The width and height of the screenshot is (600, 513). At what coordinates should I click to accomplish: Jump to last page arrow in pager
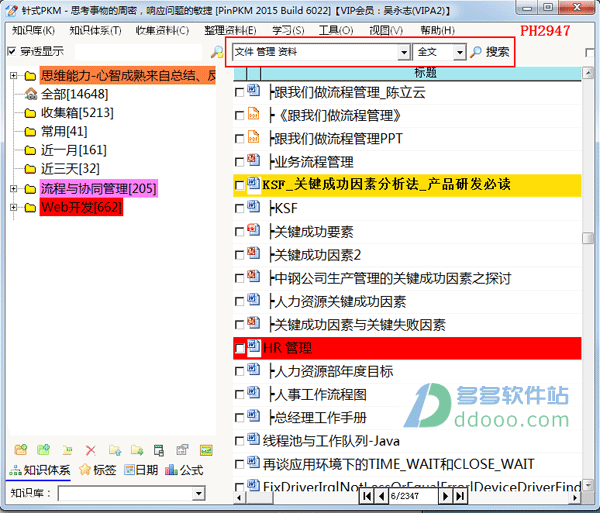[x=460, y=496]
